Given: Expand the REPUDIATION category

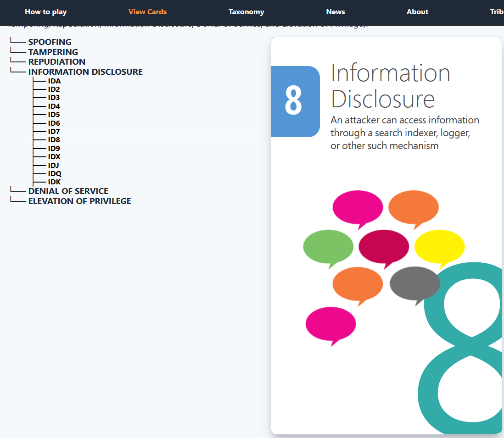Looking at the screenshot, I should click(57, 61).
